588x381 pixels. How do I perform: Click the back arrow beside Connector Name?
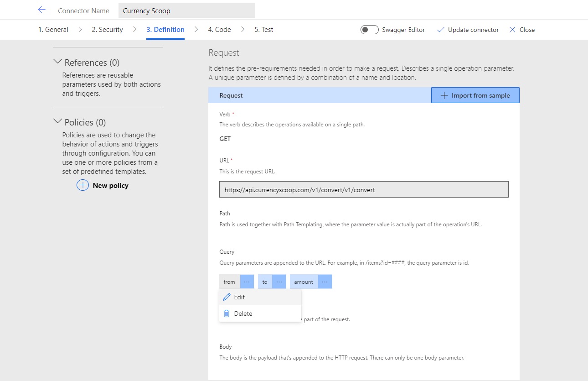click(41, 10)
